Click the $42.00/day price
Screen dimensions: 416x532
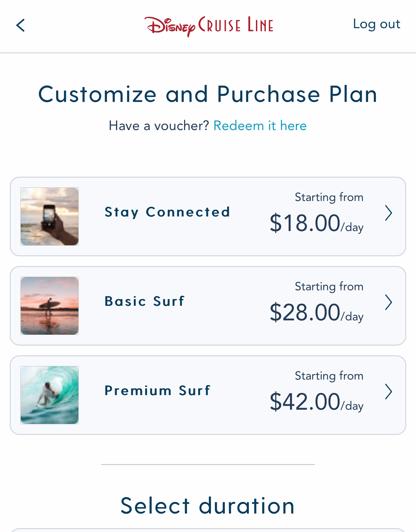pyautogui.click(x=316, y=402)
